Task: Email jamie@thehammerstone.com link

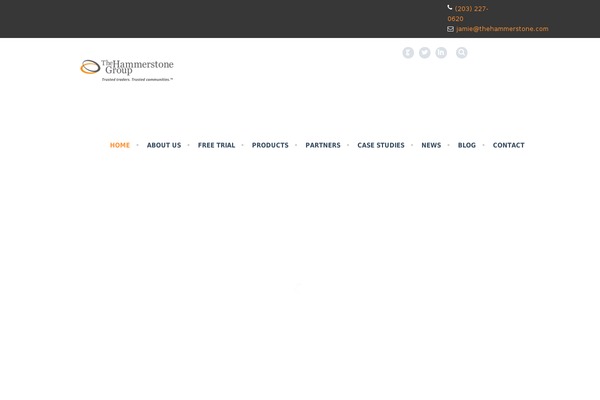Action: (502, 29)
